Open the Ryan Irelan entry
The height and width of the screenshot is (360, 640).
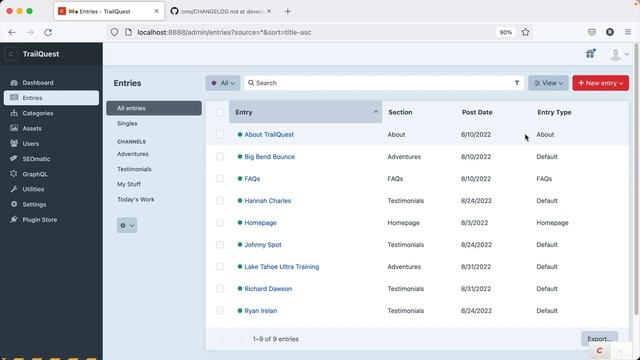click(x=260, y=311)
